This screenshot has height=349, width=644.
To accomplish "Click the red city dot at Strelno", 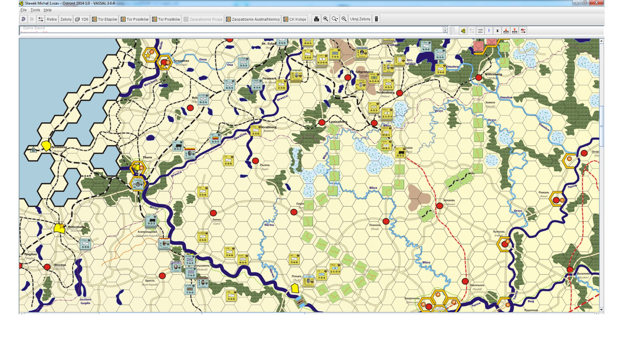I will [47, 267].
